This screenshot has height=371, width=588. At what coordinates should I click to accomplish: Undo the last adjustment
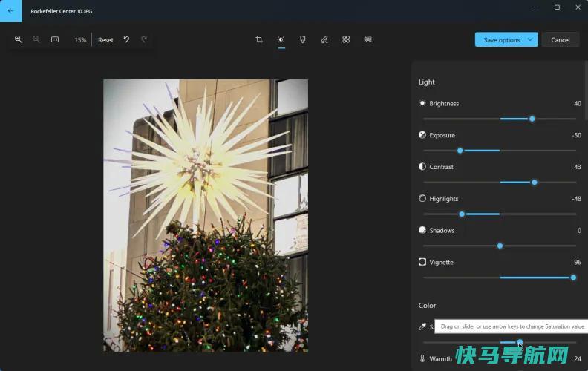[126, 39]
